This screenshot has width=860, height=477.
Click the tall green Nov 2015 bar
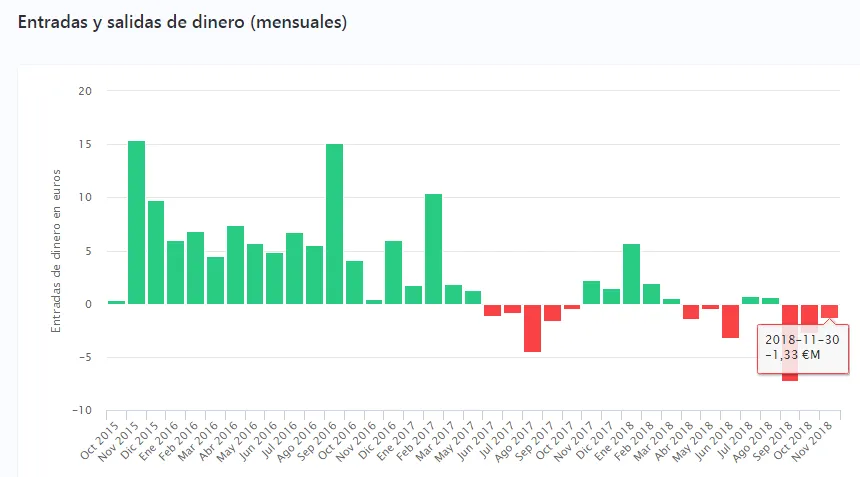[136, 222]
